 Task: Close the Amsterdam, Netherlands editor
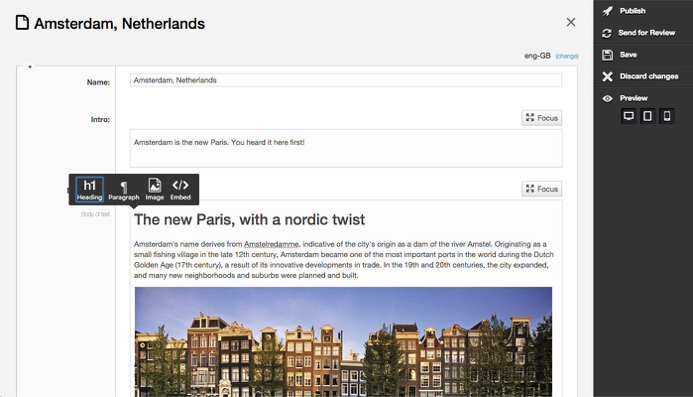pos(571,22)
